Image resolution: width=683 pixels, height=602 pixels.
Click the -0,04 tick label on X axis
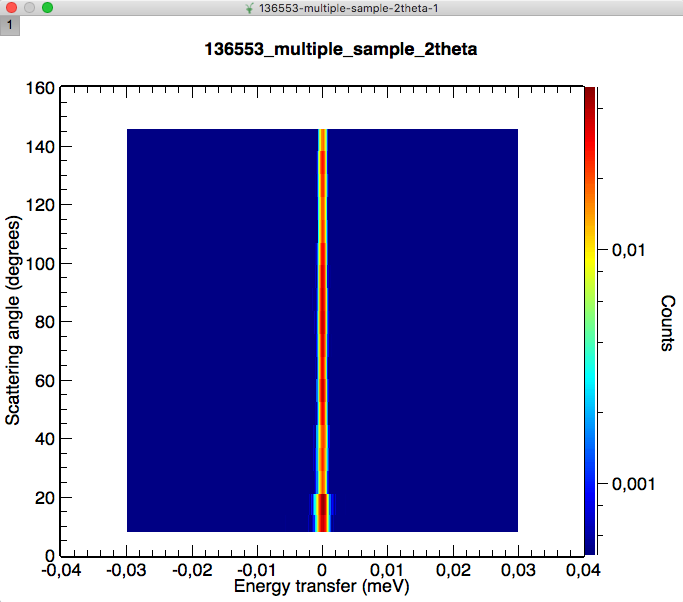pyautogui.click(x=61, y=572)
